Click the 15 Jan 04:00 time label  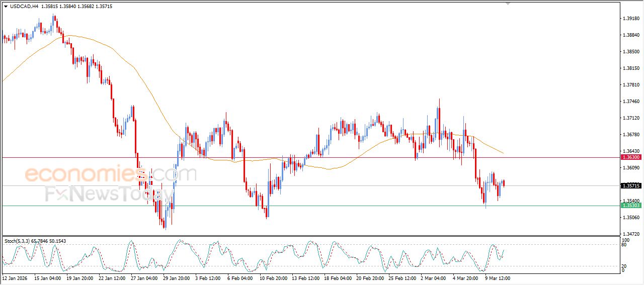(x=47, y=278)
